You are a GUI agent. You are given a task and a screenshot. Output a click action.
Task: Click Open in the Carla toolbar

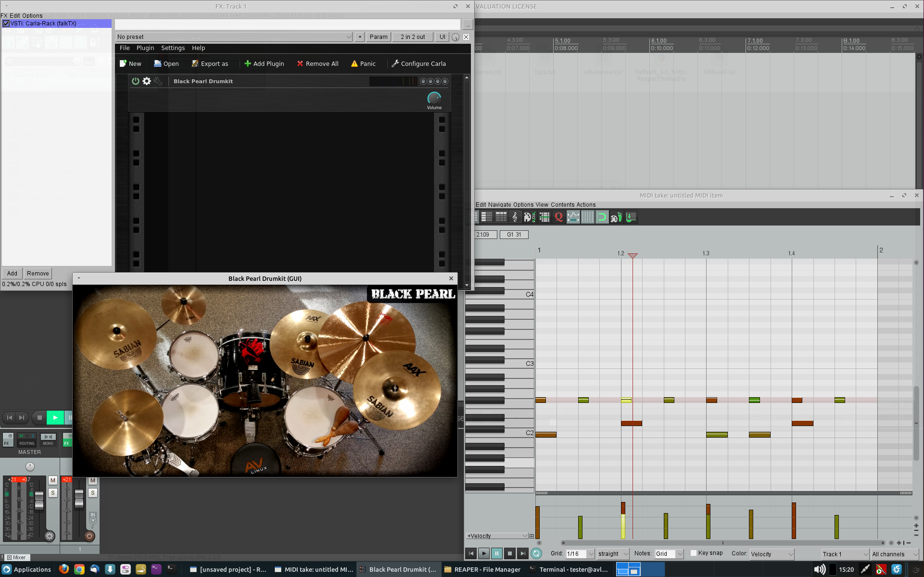(x=166, y=63)
